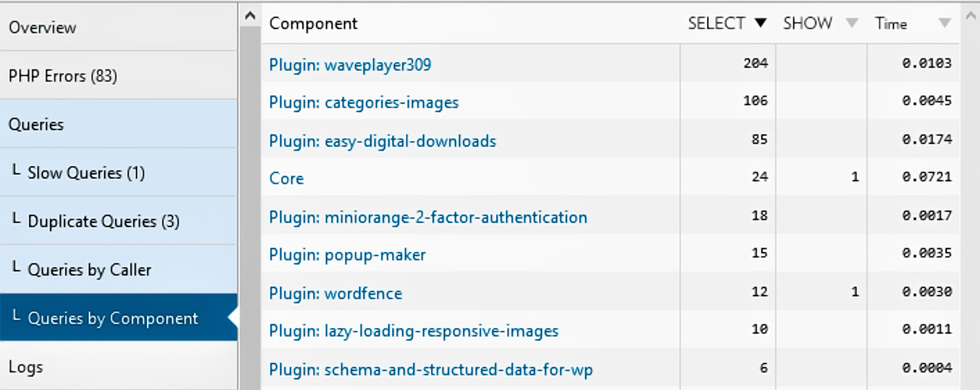Screen dimensions: 980x390
Task: Filter by Plugin: waveplayer309
Action: click(x=350, y=65)
